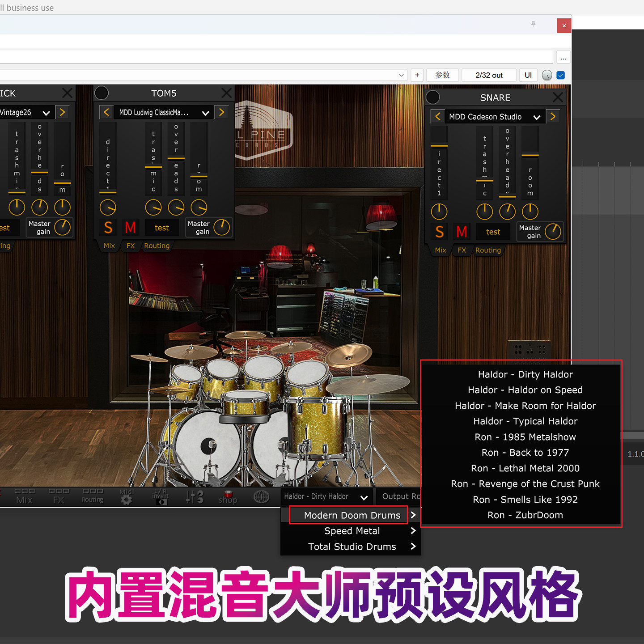Click the globe icon in the bottom toolbar
Viewport: 644px width, 644px height.
click(x=262, y=497)
